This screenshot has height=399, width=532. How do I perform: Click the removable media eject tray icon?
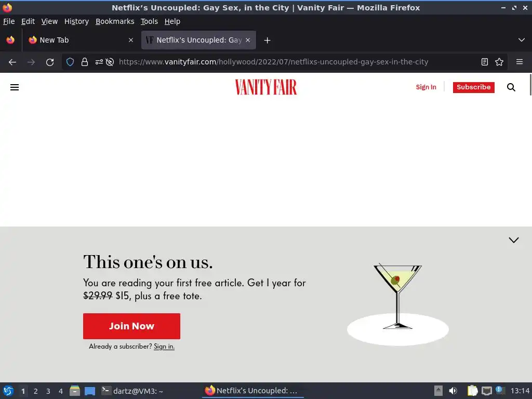coord(438,391)
